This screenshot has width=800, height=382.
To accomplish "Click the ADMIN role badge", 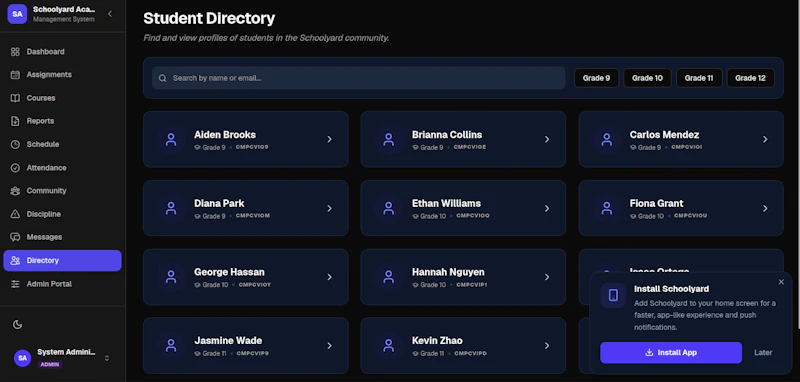I will [50, 365].
